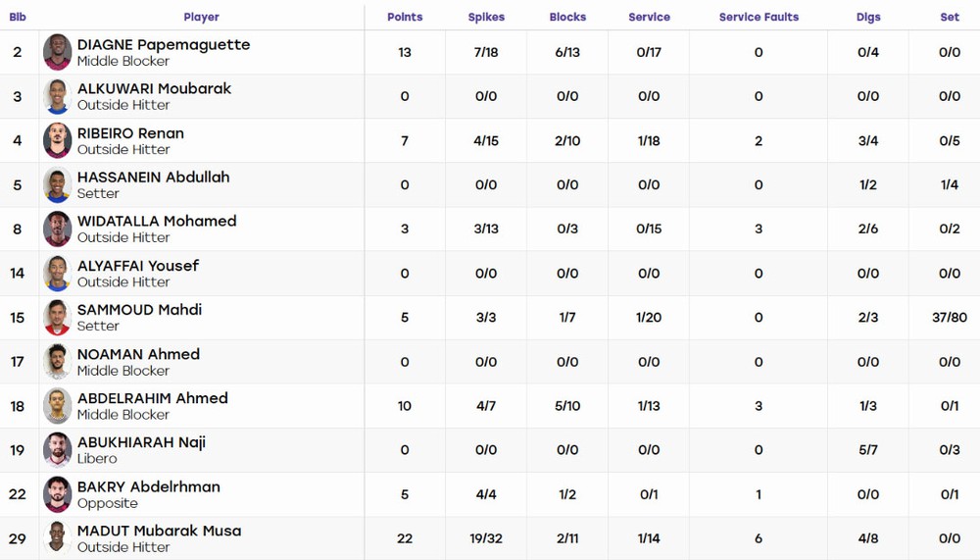
Task: Click the Digs column header
Action: coord(868,17)
